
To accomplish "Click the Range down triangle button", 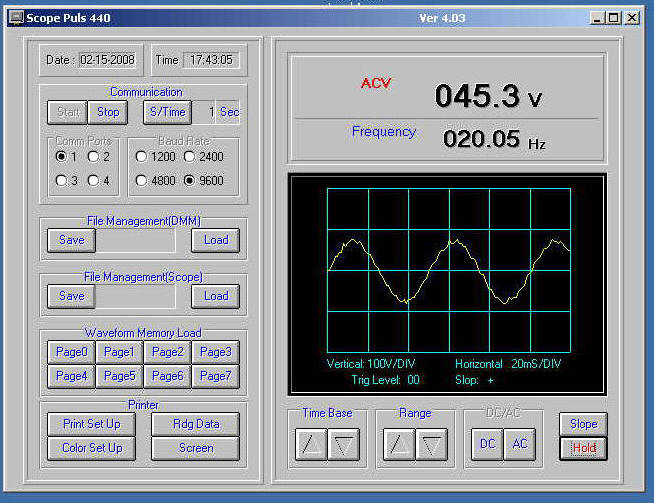I will tap(431, 445).
